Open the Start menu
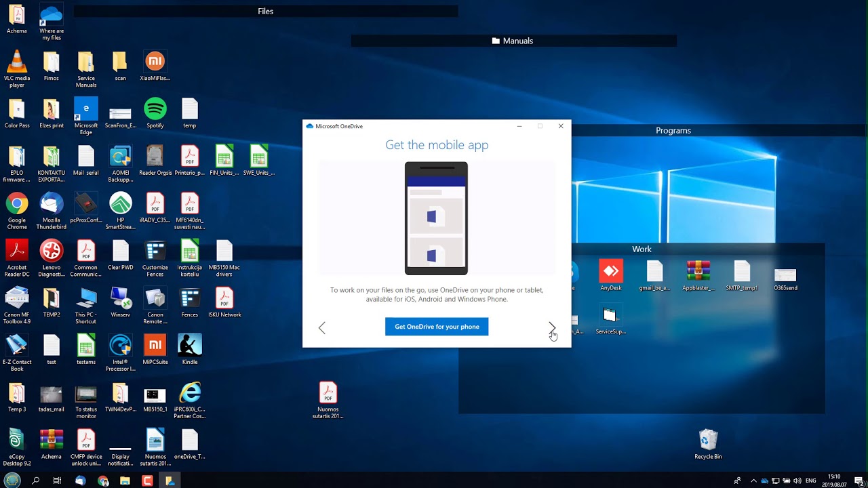Screen dimensions: 868x488 tap(13, 481)
